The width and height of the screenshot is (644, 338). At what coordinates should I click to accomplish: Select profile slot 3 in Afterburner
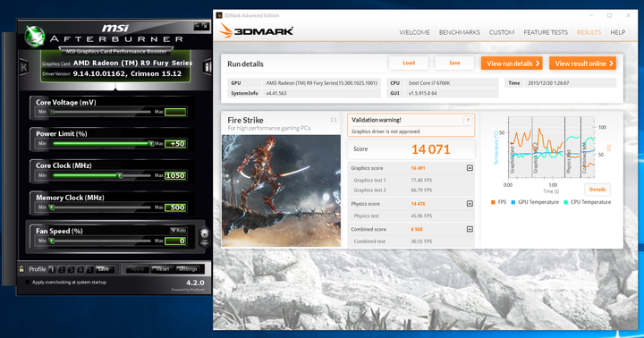tap(71, 269)
